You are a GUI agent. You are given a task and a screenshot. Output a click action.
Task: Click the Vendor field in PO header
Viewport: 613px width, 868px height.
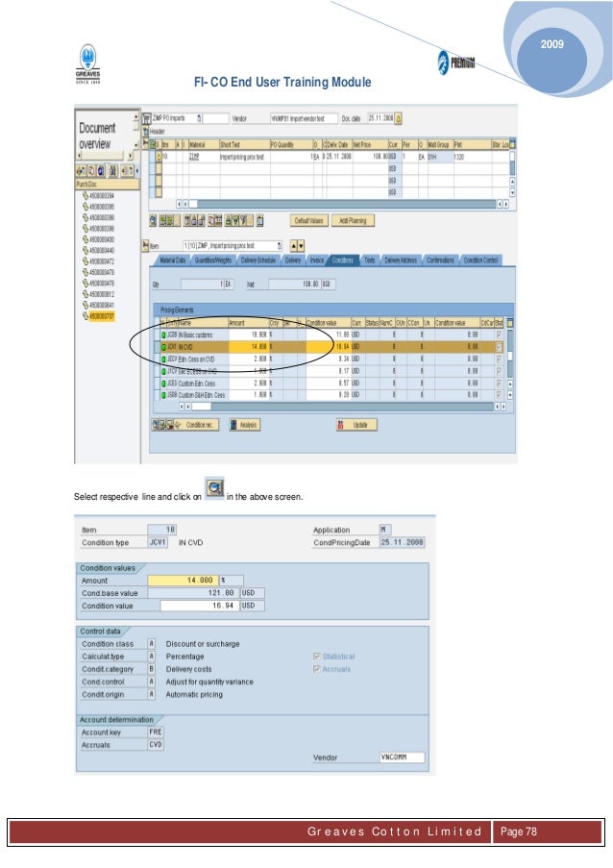(304, 118)
